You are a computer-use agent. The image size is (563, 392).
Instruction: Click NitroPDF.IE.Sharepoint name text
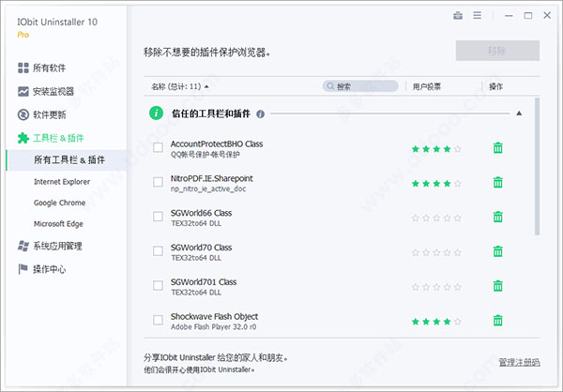point(211,178)
